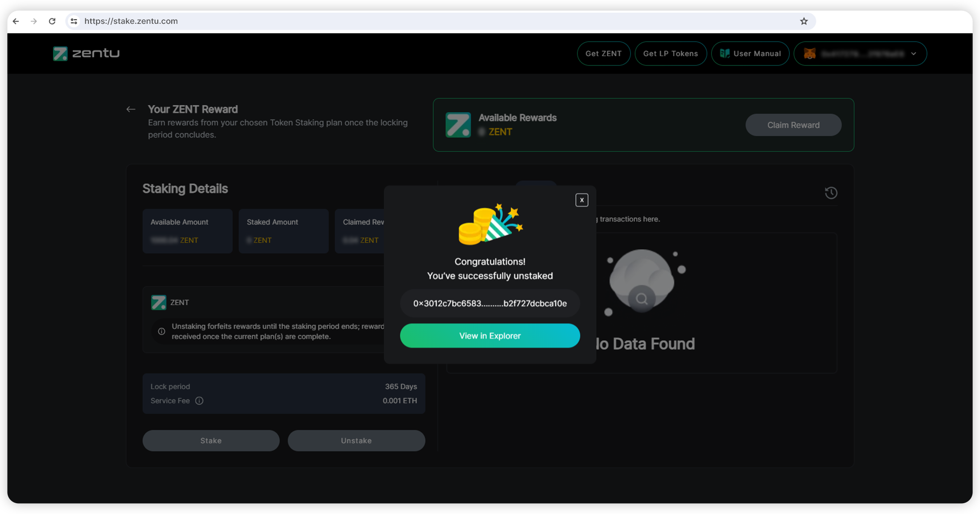This screenshot has height=514, width=980.
Task: Click the Service Fee info icon
Action: 199,401
